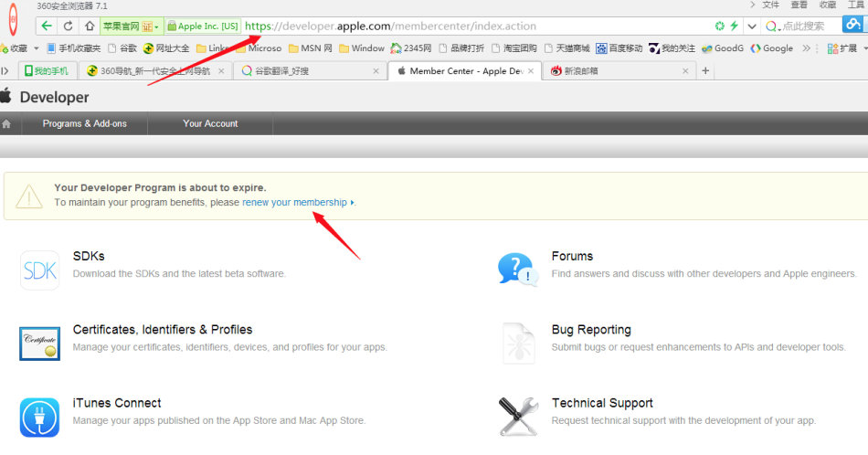Open the iTunes Connect heading link
Screen dimensions: 868x455
(x=117, y=403)
